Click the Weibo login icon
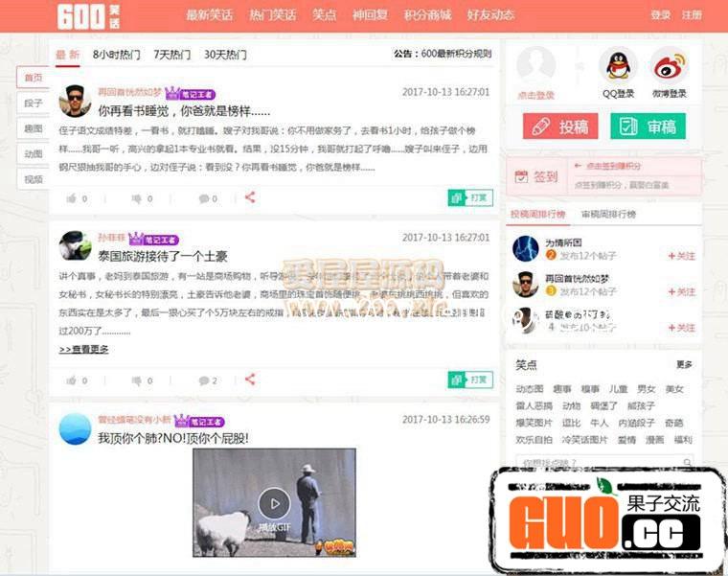 (670, 66)
